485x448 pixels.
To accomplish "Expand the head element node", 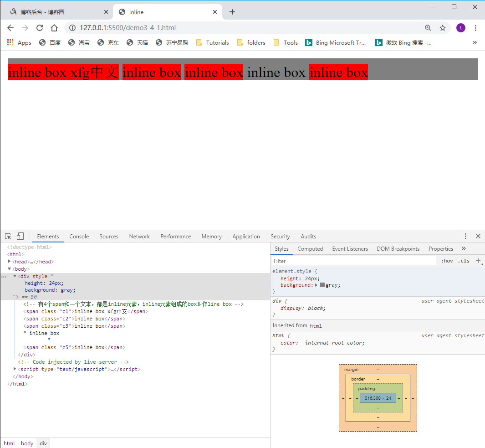I will point(9,262).
